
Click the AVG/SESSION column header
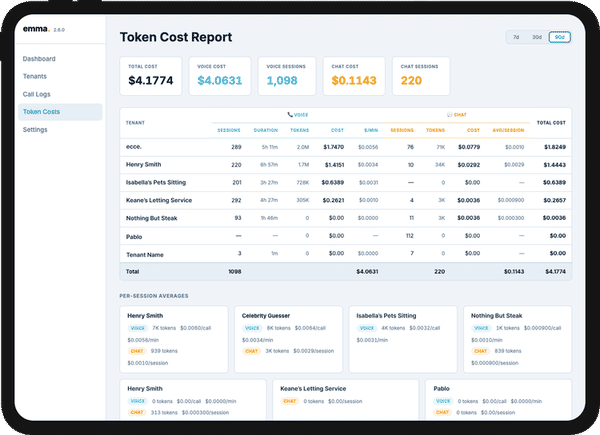coord(508,130)
